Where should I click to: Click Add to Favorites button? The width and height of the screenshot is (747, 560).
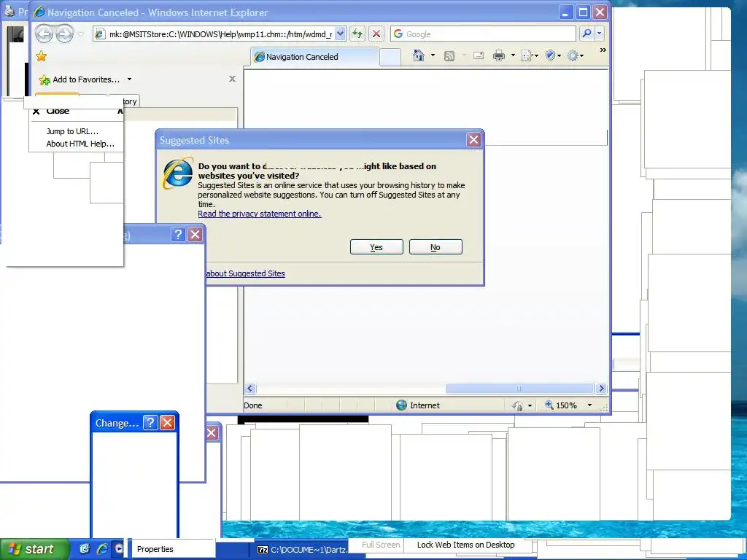tap(80, 79)
